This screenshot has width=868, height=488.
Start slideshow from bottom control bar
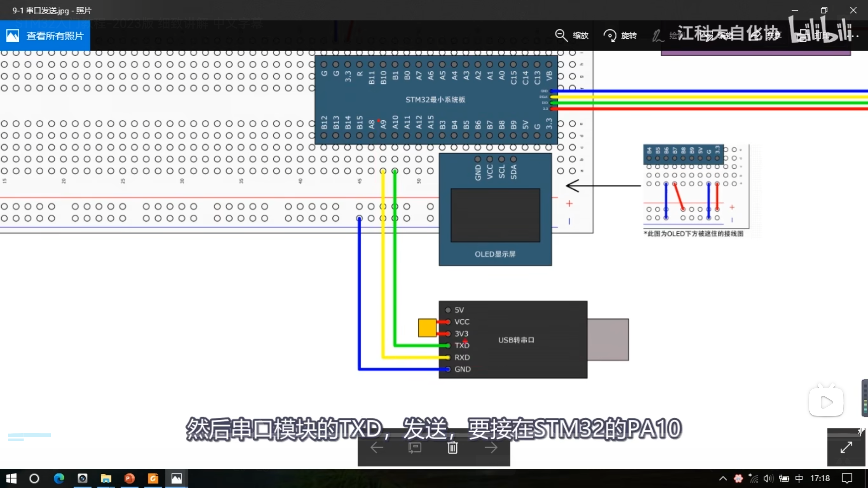click(414, 448)
